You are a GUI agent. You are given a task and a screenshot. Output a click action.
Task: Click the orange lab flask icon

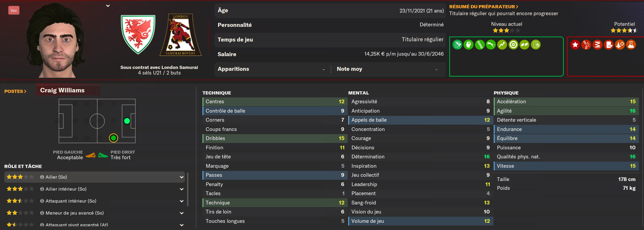pos(631,45)
